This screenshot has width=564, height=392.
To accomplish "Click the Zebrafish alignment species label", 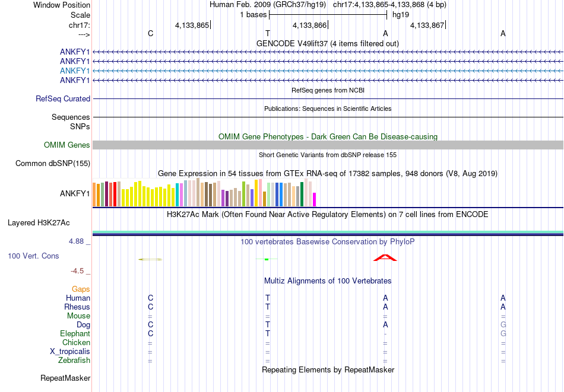I will (74, 360).
